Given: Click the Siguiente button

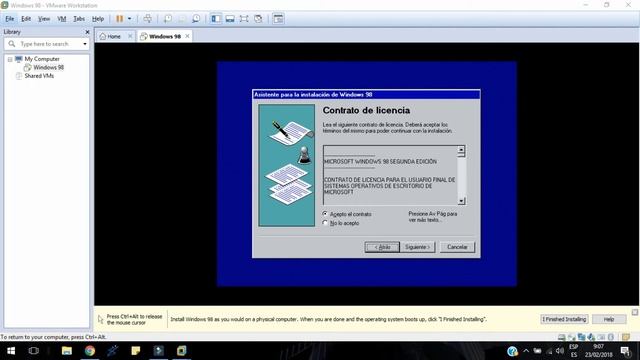Looking at the screenshot, I should (418, 247).
